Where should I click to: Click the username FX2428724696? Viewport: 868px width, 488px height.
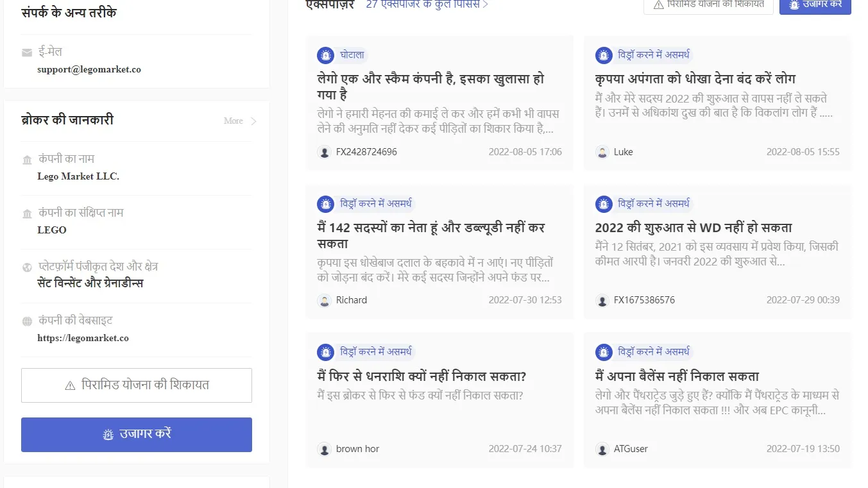click(x=366, y=152)
